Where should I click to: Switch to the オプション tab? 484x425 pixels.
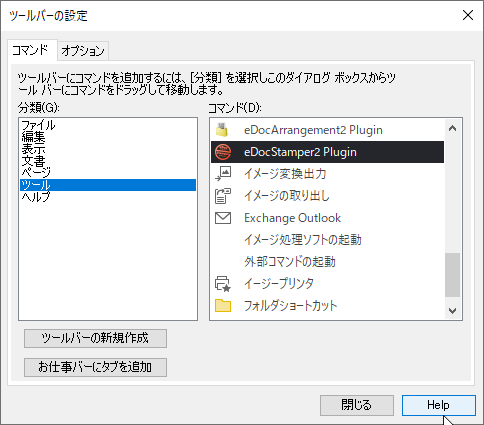coord(83,51)
